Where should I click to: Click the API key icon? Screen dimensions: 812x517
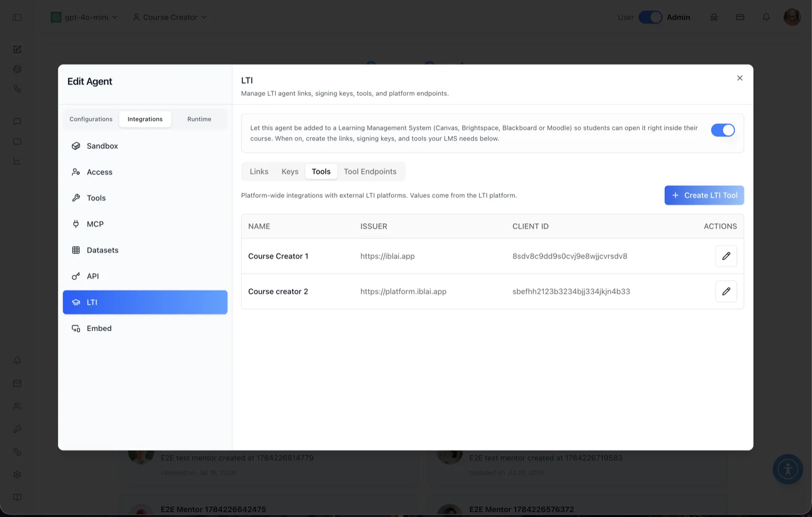(x=76, y=277)
